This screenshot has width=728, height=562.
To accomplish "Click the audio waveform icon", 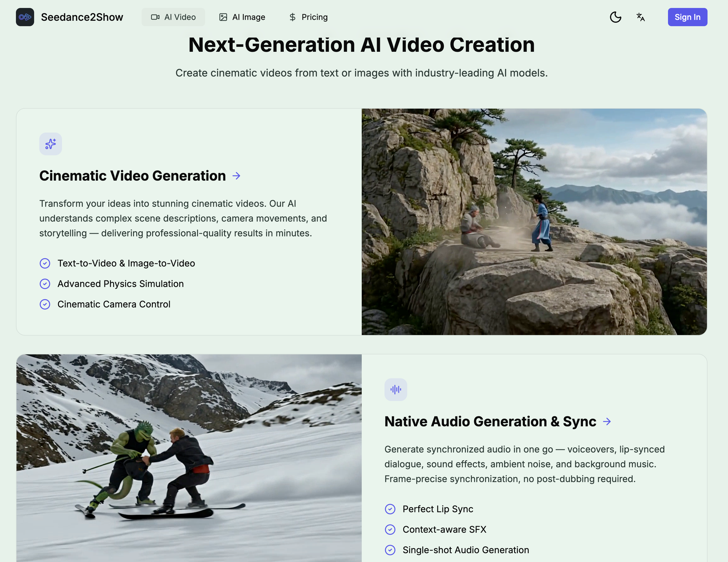I will click(x=396, y=389).
